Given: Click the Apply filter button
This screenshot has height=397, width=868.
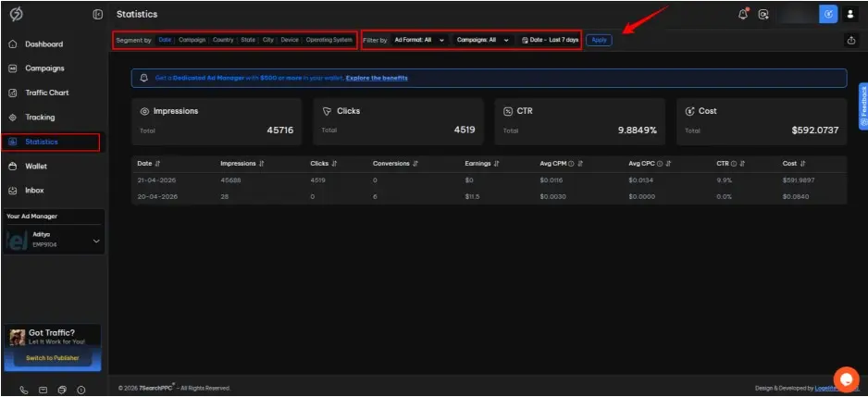Looking at the screenshot, I should tap(599, 40).
